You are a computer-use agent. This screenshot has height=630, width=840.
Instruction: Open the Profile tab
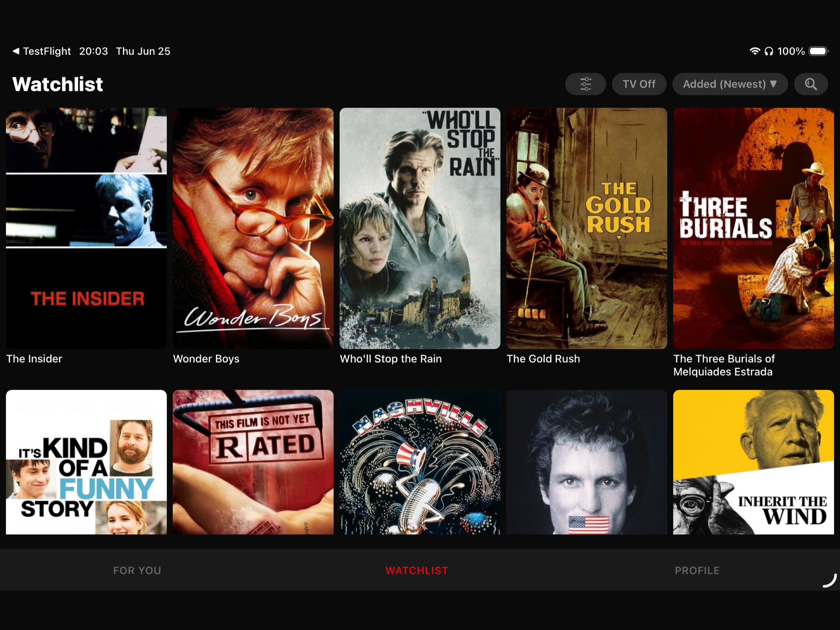(x=697, y=570)
